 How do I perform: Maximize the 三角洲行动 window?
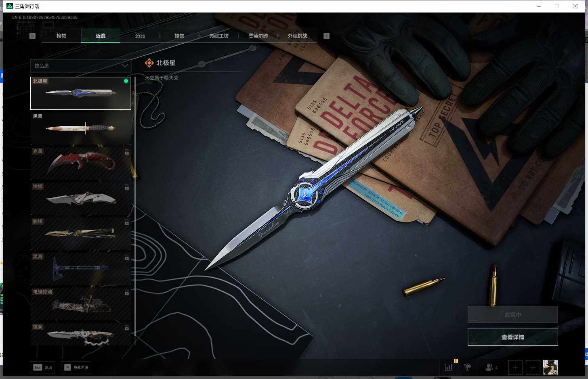(x=557, y=6)
